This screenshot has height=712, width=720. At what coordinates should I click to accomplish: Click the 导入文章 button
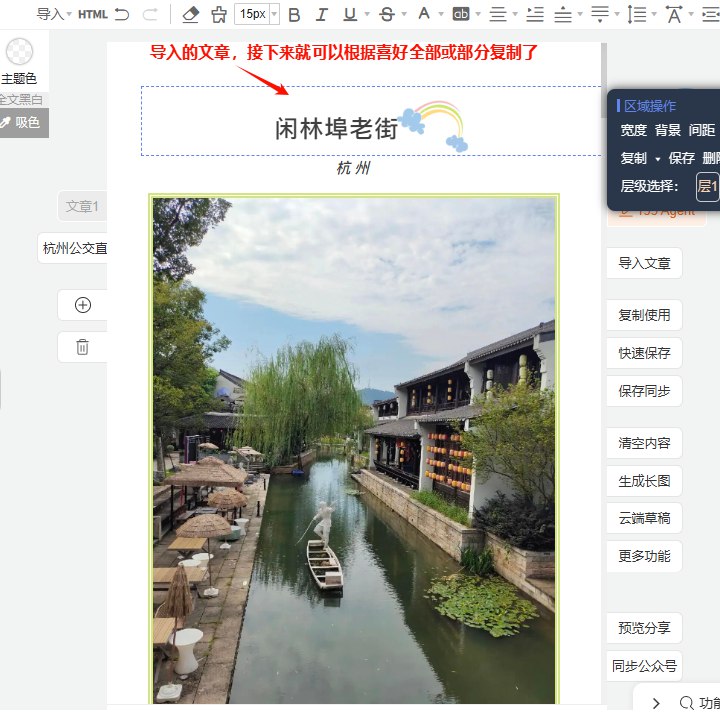click(644, 263)
